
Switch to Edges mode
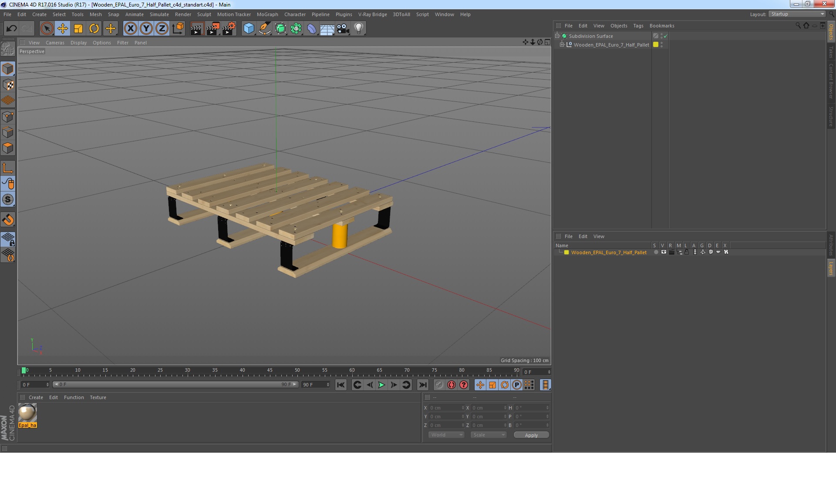click(8, 132)
